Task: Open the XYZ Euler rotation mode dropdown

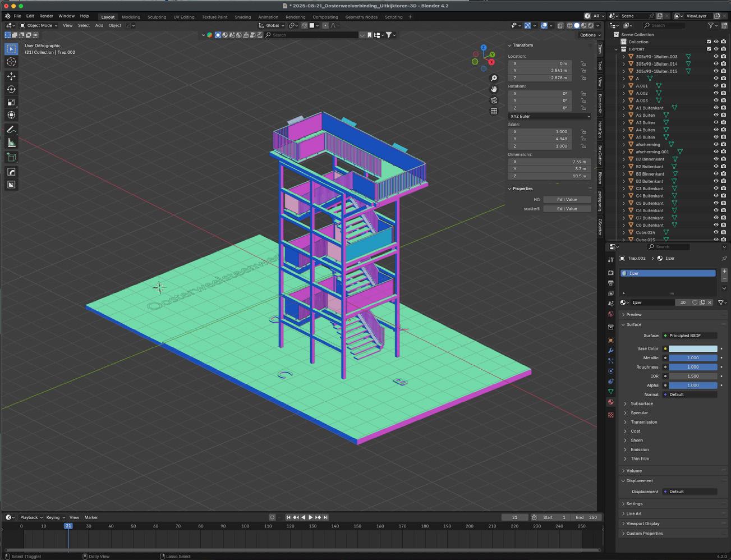Action: [549, 116]
